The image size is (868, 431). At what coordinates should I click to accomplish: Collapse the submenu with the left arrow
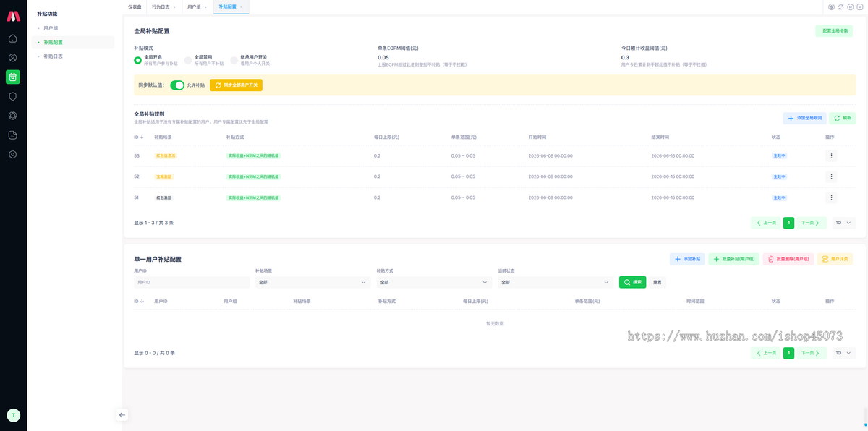[122, 415]
